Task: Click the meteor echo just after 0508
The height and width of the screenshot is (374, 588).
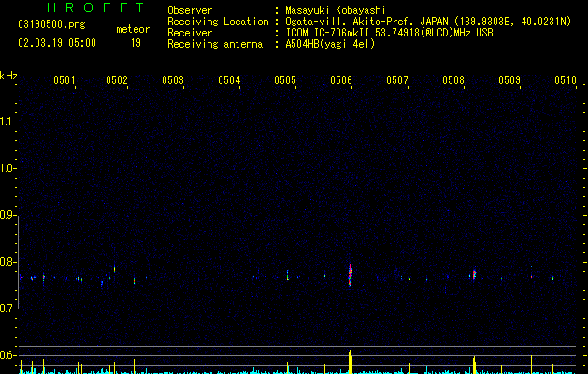Action: pyautogui.click(x=474, y=275)
